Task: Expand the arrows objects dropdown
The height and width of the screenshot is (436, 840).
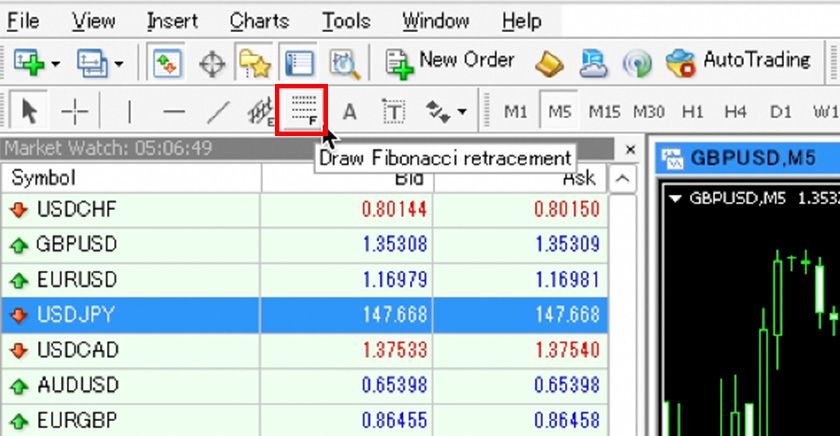Action: [461, 111]
